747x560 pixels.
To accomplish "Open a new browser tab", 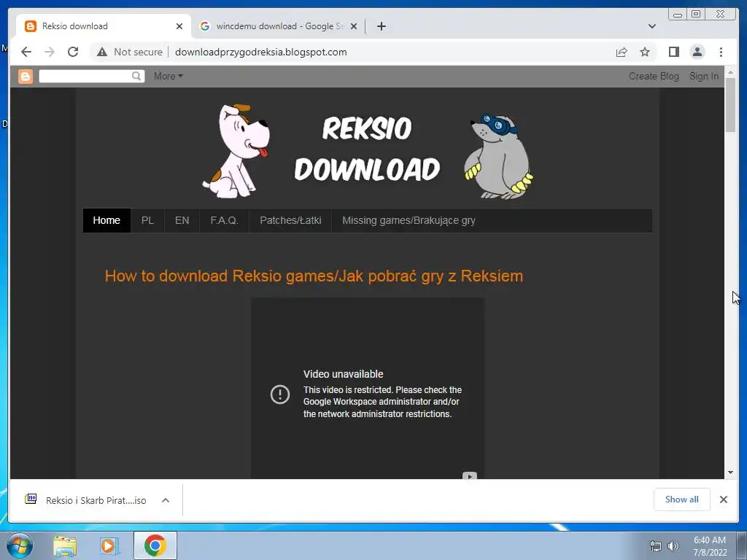I will pyautogui.click(x=381, y=26).
